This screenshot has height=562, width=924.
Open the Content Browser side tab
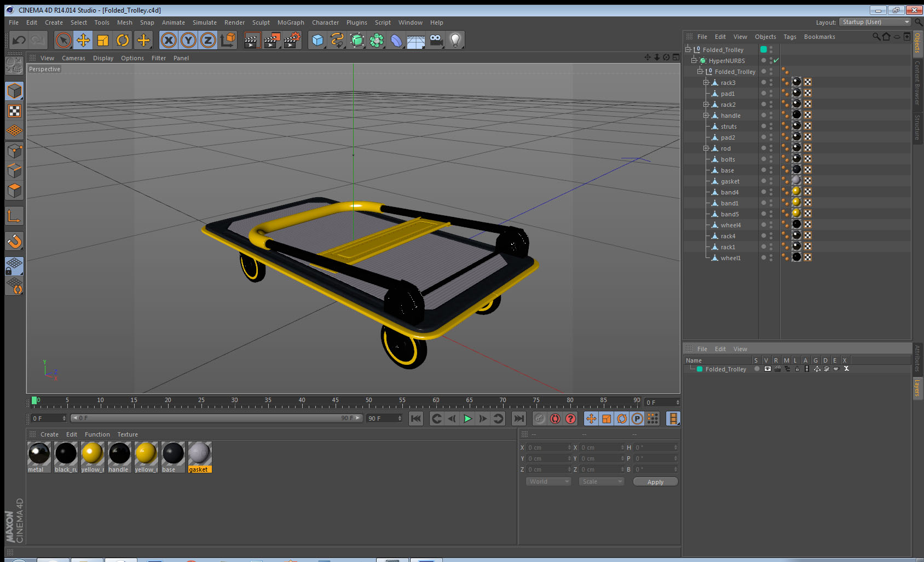pos(917,83)
